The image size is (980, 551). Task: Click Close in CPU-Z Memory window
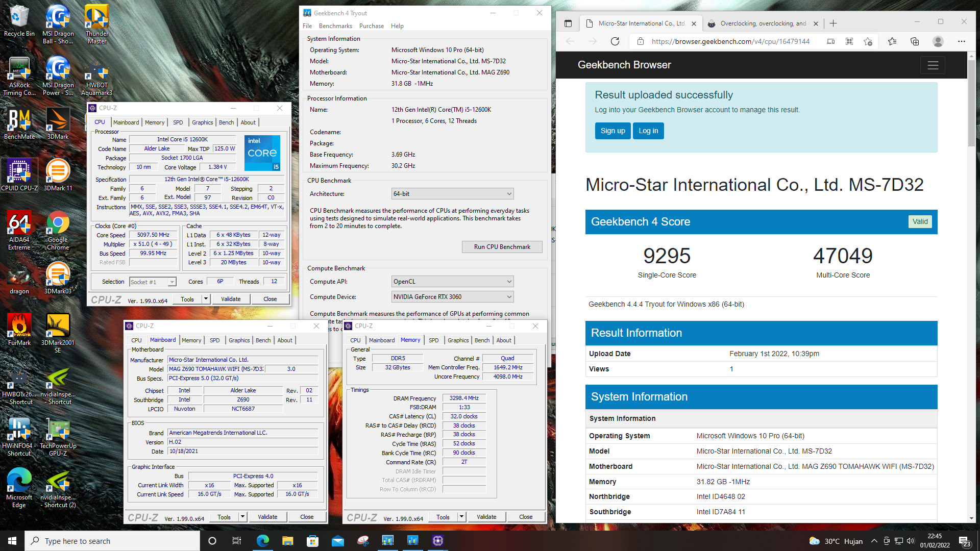point(526,517)
